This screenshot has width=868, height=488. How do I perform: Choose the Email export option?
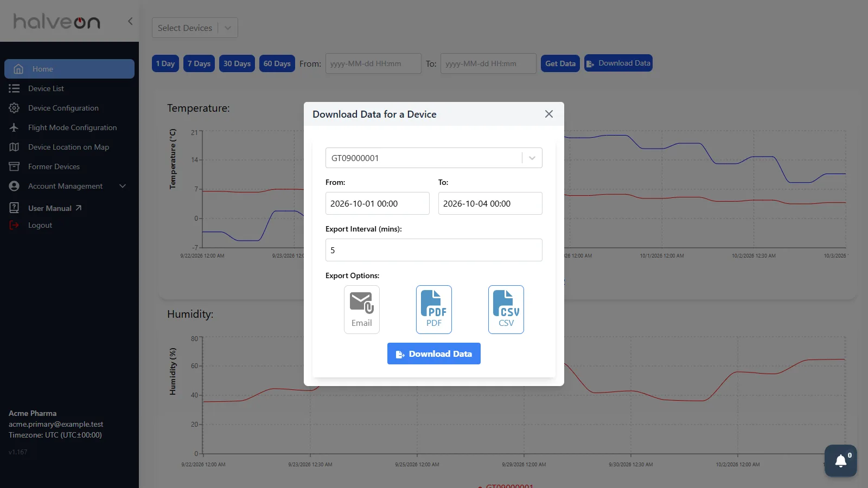[362, 310]
